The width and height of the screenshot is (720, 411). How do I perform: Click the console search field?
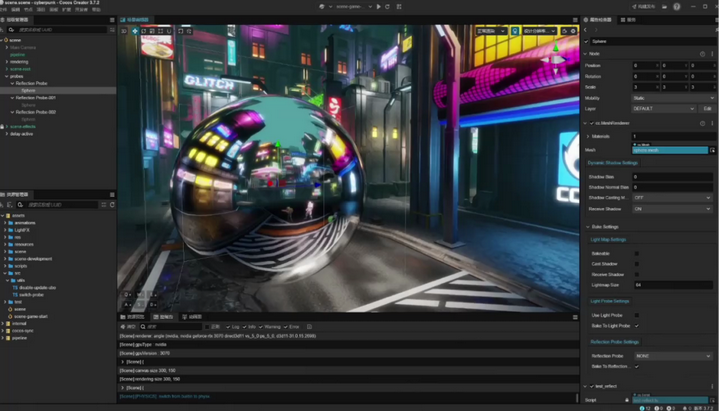click(171, 327)
